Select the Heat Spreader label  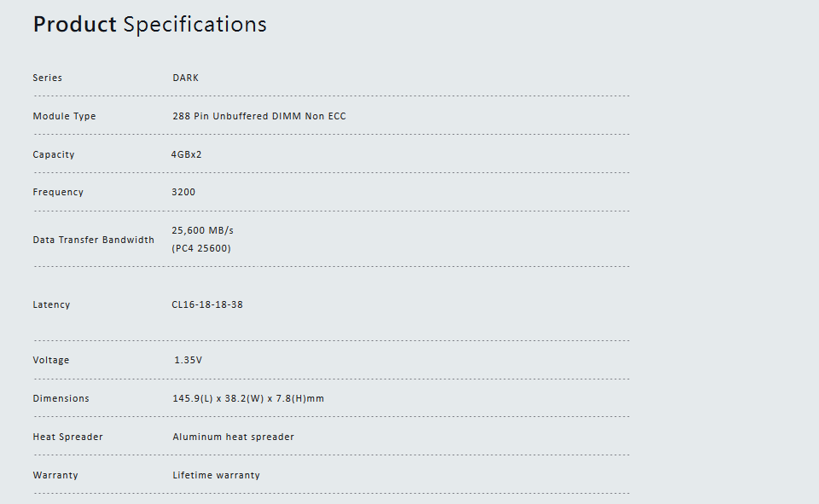click(68, 437)
